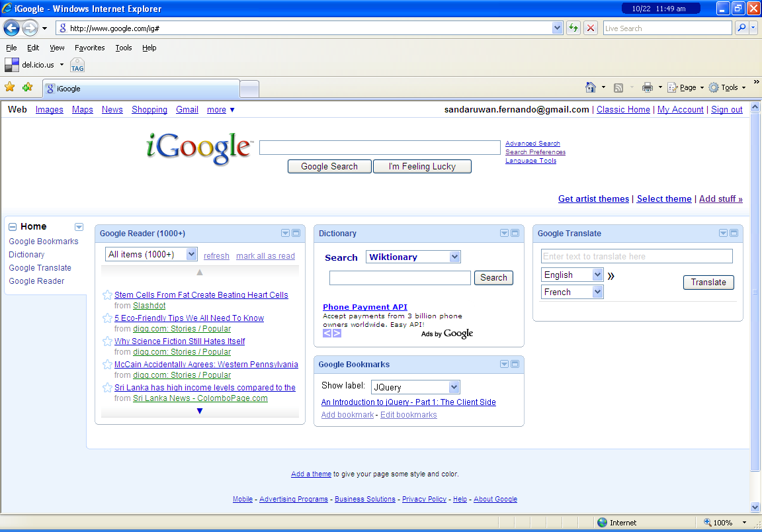Click the Dictionary search text field
Viewport: 762px width, 532px height.
pos(400,278)
